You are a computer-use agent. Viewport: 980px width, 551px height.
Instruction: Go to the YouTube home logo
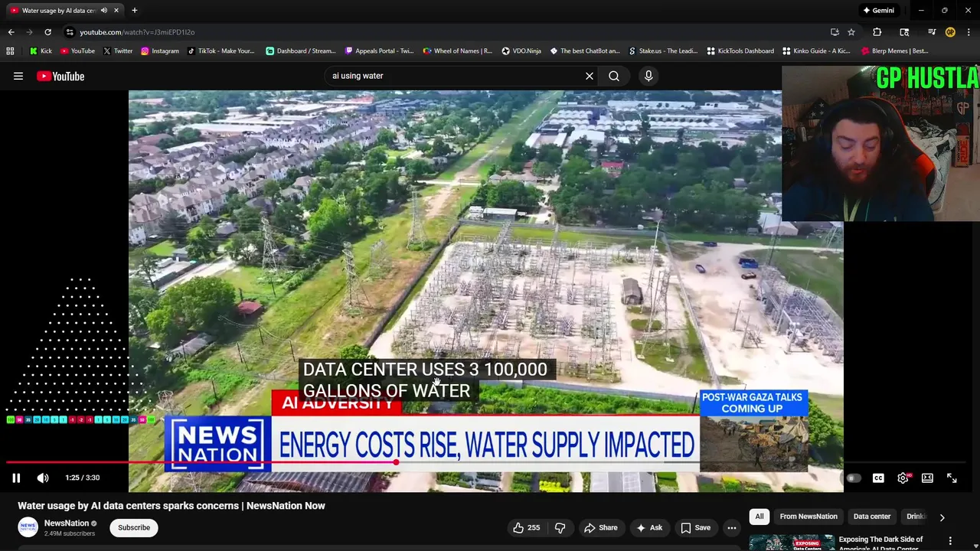click(x=60, y=76)
